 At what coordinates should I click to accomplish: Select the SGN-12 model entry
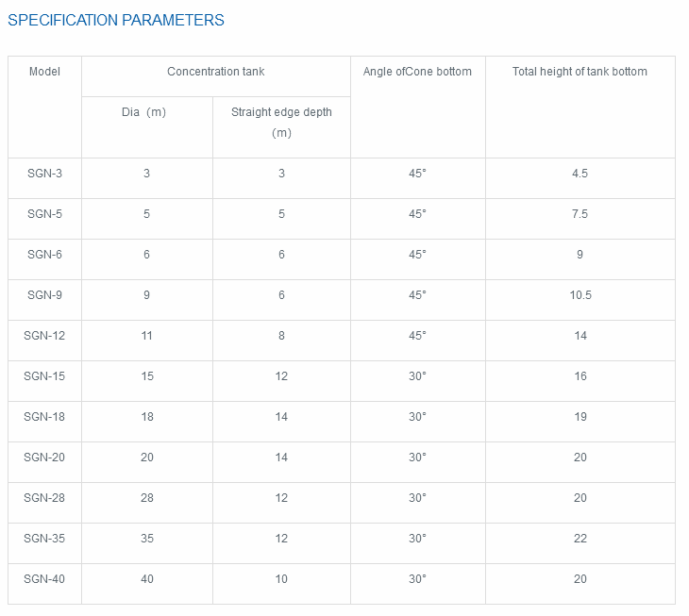coord(44,336)
